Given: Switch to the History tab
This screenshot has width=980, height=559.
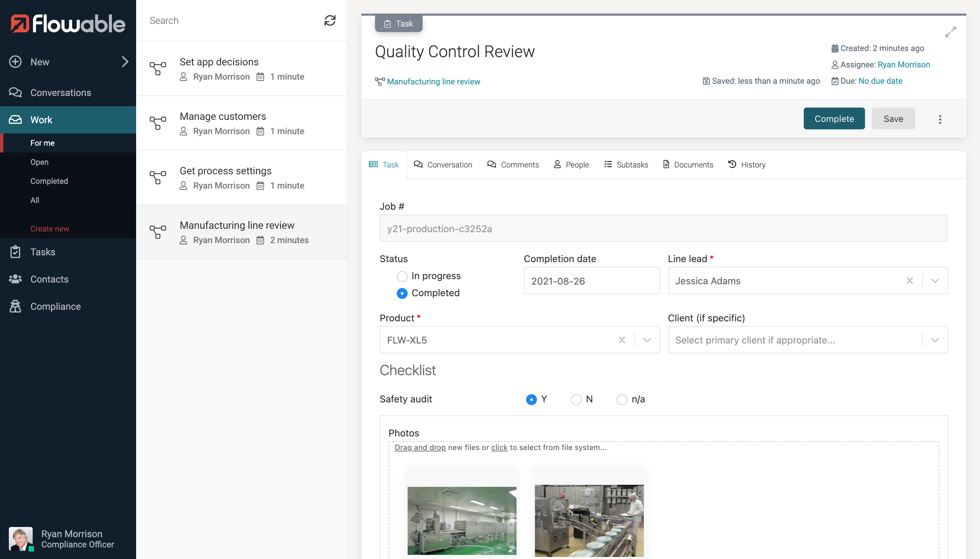Looking at the screenshot, I should pyautogui.click(x=747, y=165).
